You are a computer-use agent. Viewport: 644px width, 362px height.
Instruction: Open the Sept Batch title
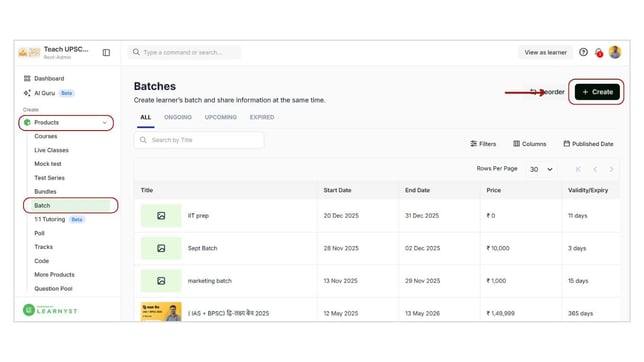[202, 248]
